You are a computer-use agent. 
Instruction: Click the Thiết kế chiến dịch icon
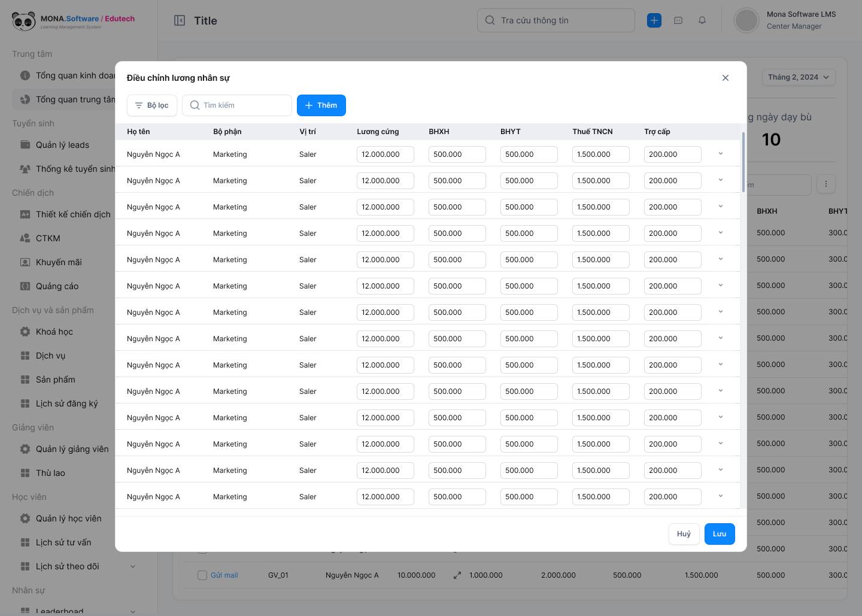pyautogui.click(x=25, y=214)
